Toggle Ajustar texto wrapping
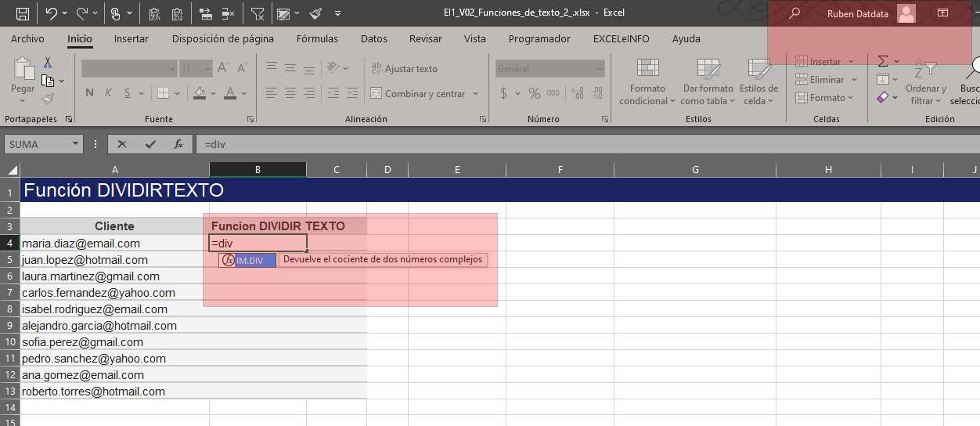 [x=404, y=69]
